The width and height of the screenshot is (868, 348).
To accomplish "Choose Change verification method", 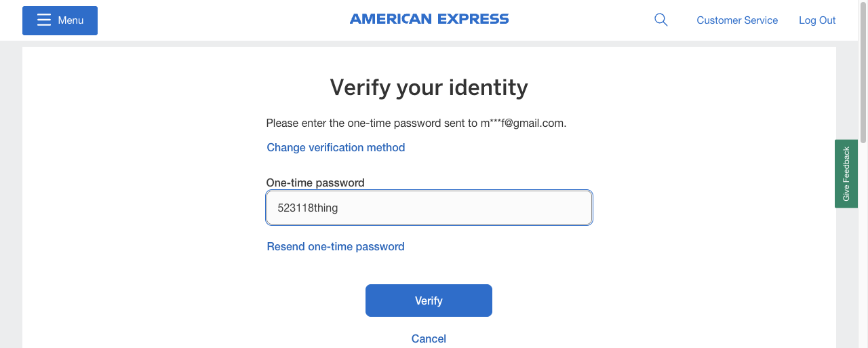I will (x=336, y=148).
